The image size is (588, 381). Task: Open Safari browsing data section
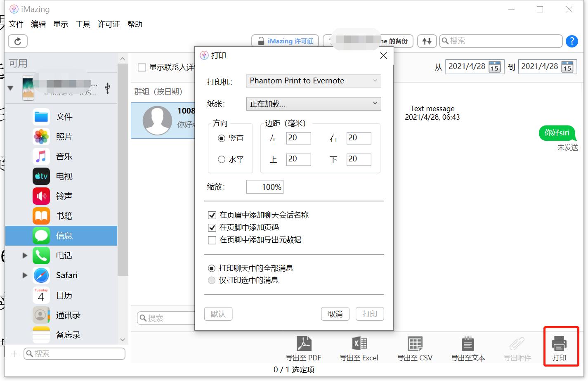pos(66,275)
